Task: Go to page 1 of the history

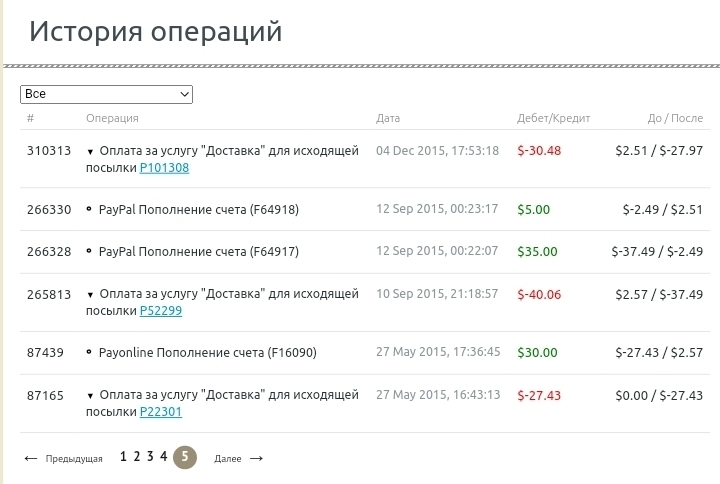Action: tap(123, 457)
